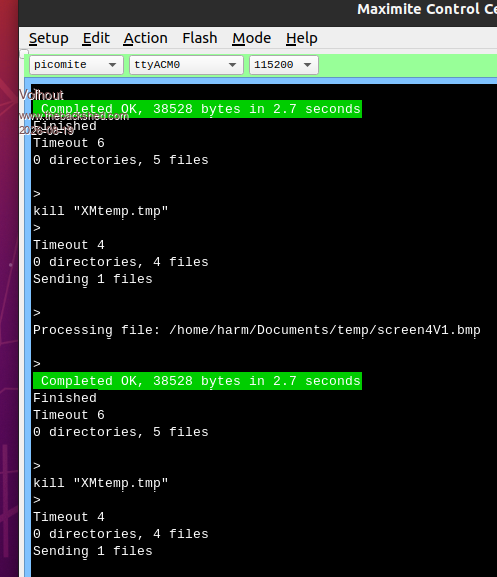
Task: Open the Mode menu
Action: 252,38
